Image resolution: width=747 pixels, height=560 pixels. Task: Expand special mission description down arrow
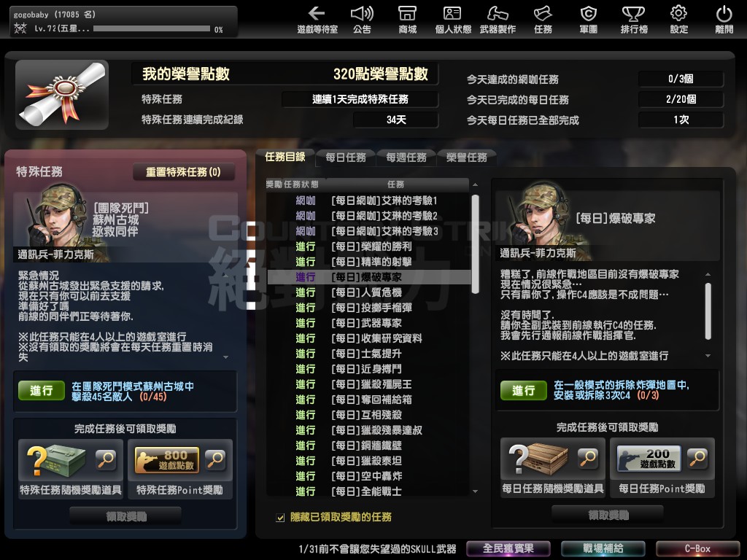pos(226,357)
